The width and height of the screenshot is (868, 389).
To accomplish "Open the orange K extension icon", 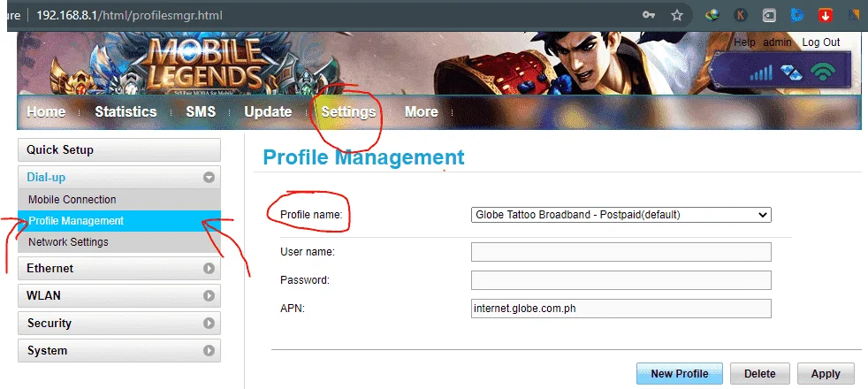I will pyautogui.click(x=740, y=15).
